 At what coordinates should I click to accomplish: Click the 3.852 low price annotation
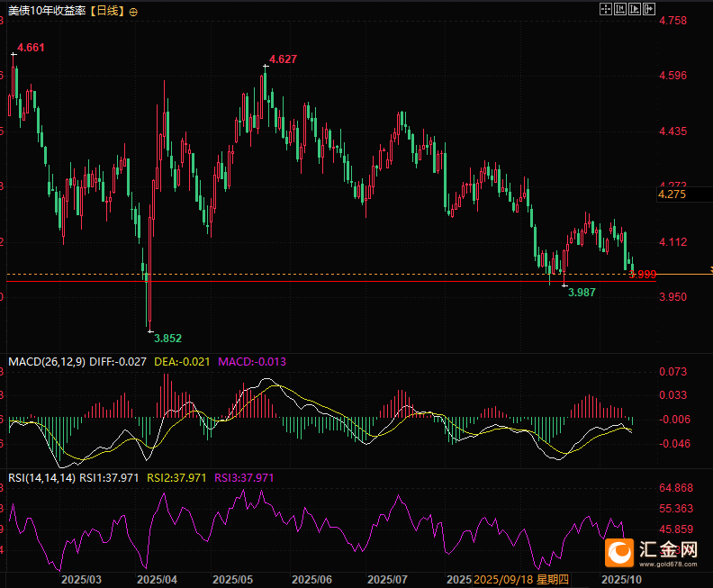click(167, 339)
